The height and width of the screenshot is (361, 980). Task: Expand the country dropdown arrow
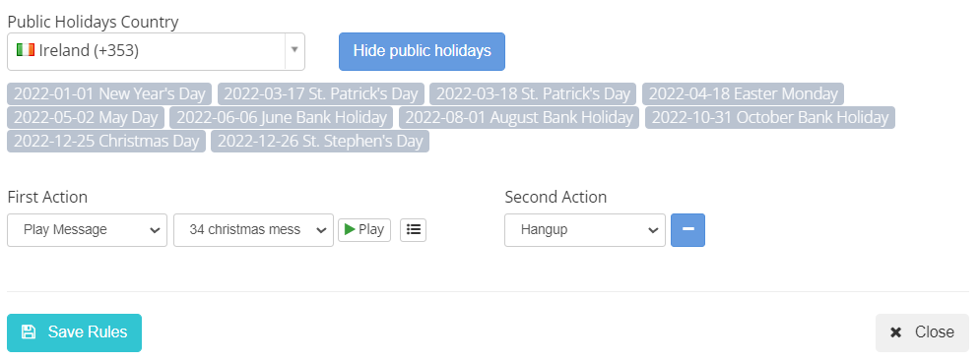pyautogui.click(x=294, y=50)
